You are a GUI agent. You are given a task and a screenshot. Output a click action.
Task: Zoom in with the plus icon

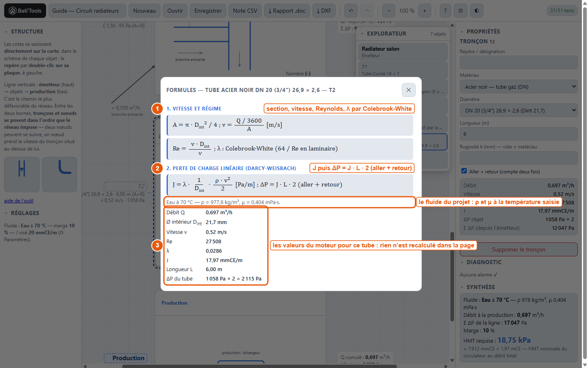[425, 11]
